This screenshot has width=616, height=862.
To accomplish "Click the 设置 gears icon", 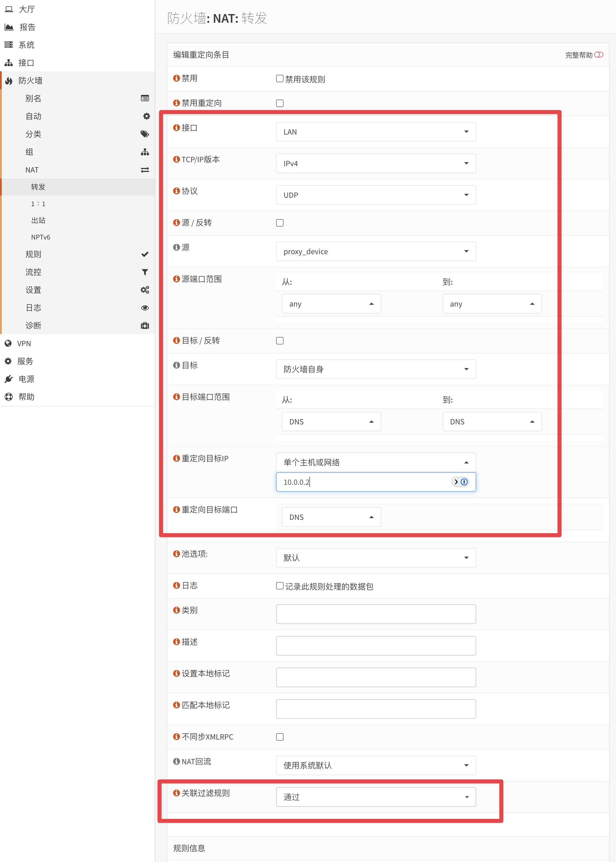I will pos(145,290).
